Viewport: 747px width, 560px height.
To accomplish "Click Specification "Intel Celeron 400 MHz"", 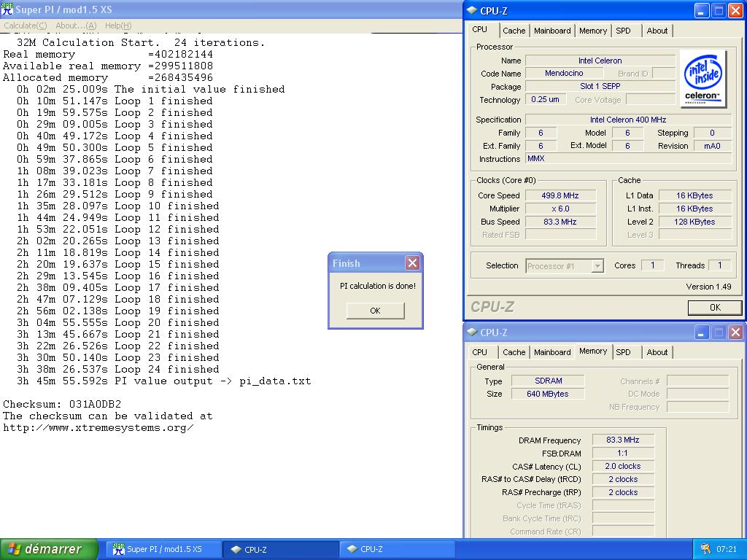I will tap(628, 120).
